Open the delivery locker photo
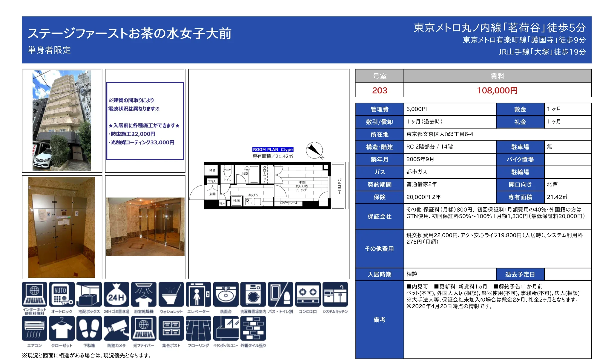614x364 pixels. (62, 227)
